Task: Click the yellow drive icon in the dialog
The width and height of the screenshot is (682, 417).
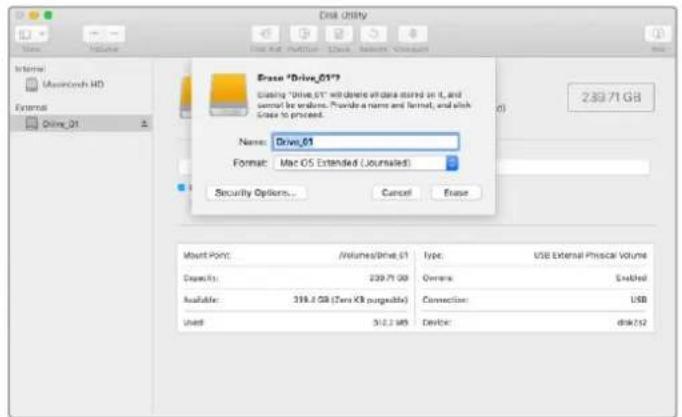Action: [x=228, y=94]
